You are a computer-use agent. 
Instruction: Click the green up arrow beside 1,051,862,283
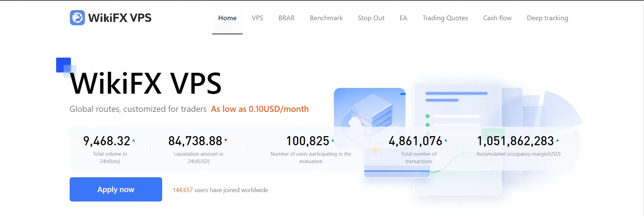pyautogui.click(x=558, y=140)
